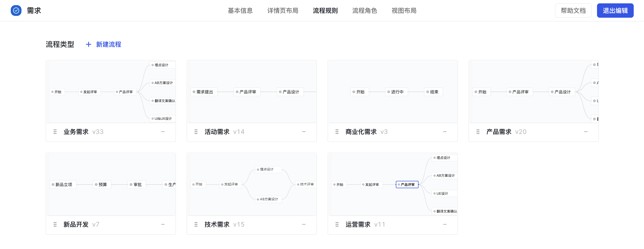Click the UE设计 node in 运营需求 preview
Image resolution: width=644 pixels, height=249 pixels.
click(x=444, y=194)
